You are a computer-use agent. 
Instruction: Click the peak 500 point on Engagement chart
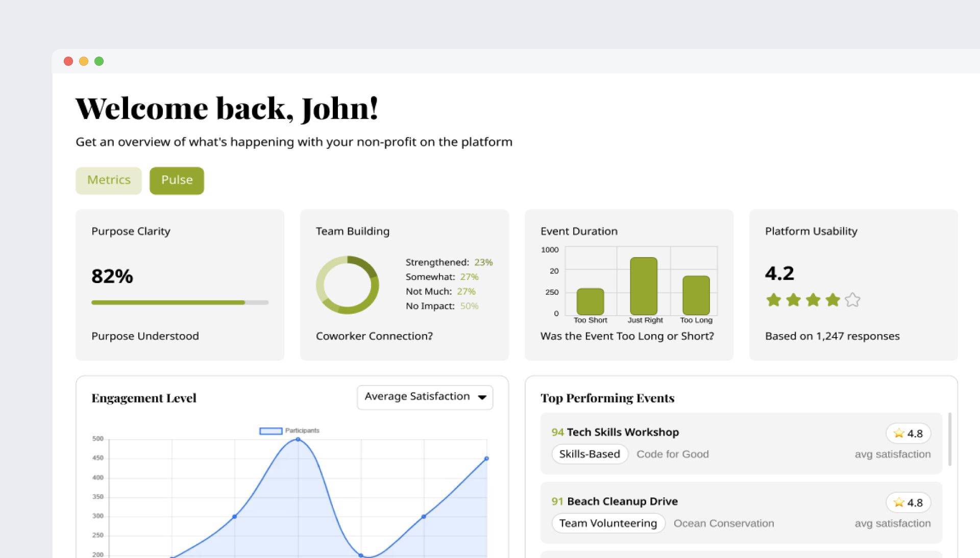[298, 439]
